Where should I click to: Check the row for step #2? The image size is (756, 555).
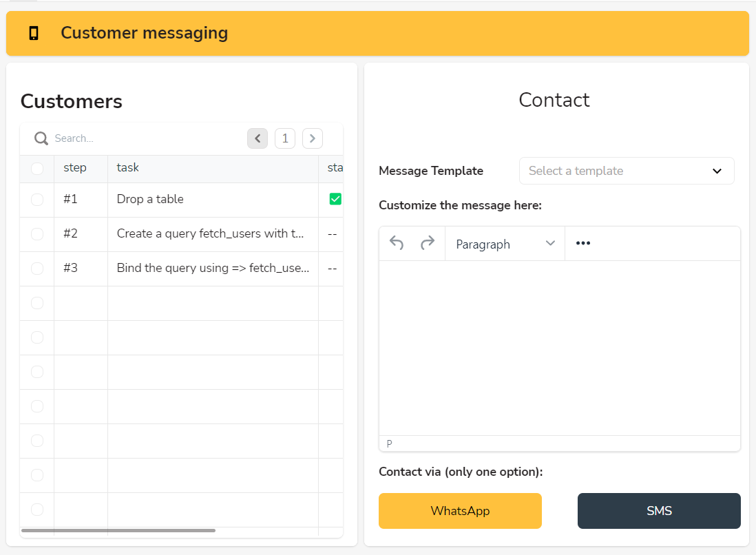tap(37, 234)
